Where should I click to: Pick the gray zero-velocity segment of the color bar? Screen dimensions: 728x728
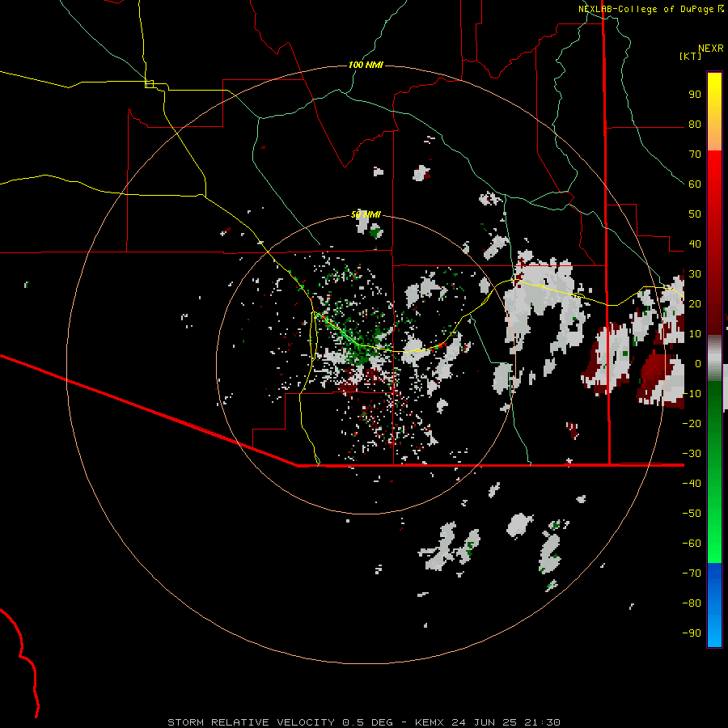(x=714, y=360)
